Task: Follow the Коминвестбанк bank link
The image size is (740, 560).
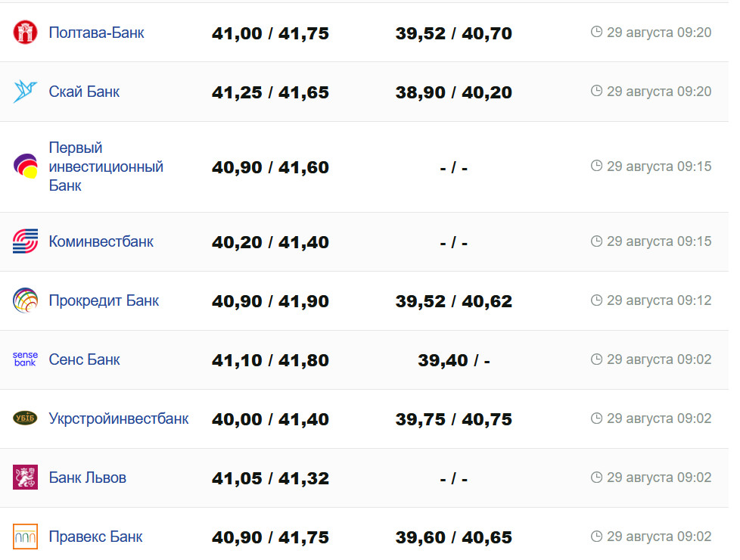Action: coord(101,241)
